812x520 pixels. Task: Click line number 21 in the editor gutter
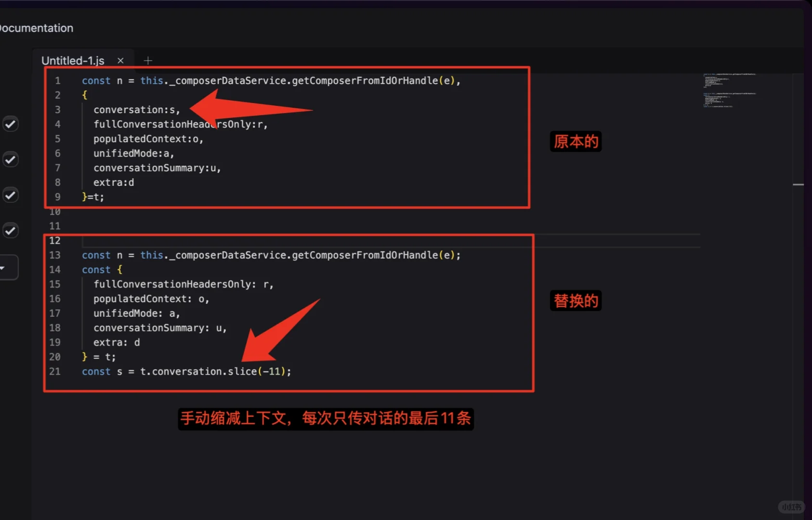pos(54,371)
